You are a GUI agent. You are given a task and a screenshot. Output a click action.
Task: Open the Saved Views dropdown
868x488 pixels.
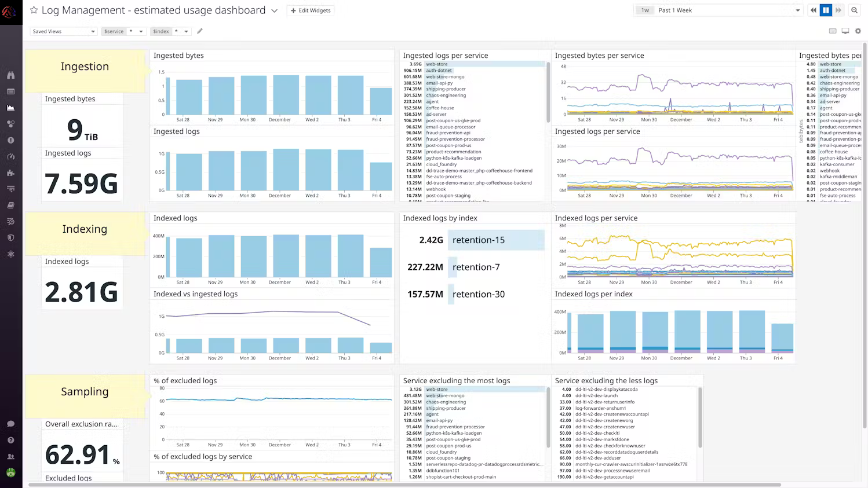click(64, 31)
